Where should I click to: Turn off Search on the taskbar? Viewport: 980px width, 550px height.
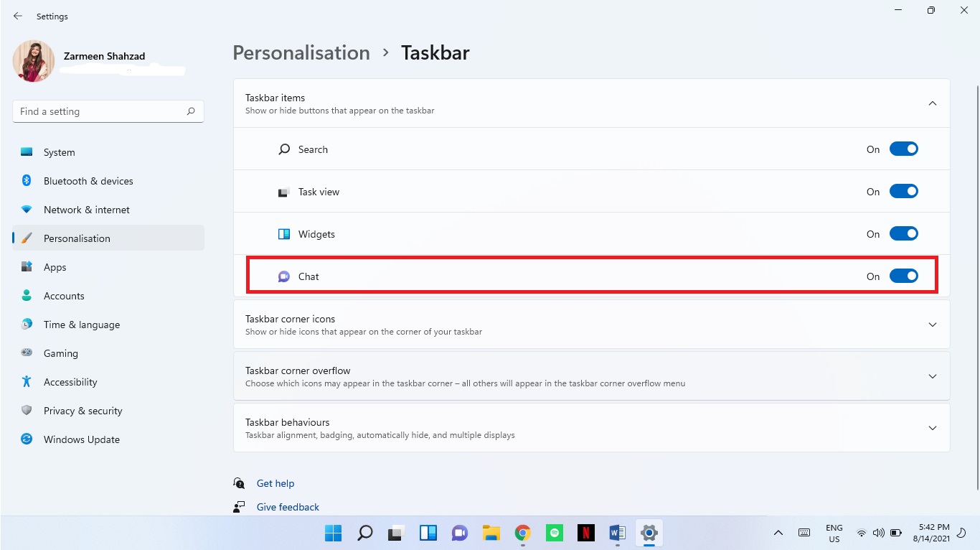pyautogui.click(x=904, y=149)
